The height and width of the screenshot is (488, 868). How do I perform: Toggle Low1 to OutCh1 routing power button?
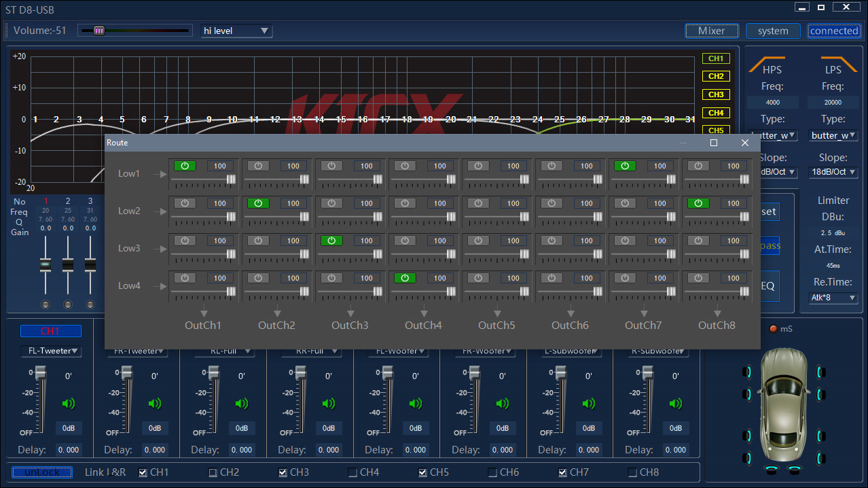point(184,166)
